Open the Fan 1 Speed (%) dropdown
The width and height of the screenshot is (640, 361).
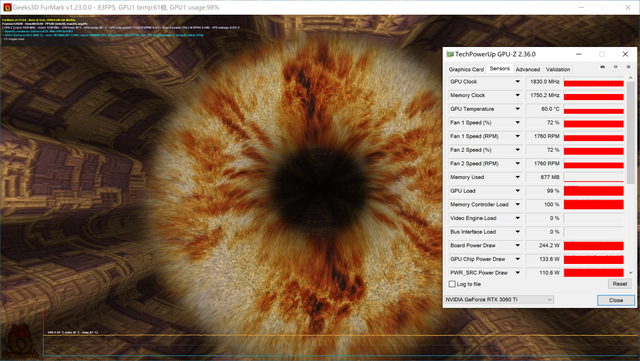[518, 123]
